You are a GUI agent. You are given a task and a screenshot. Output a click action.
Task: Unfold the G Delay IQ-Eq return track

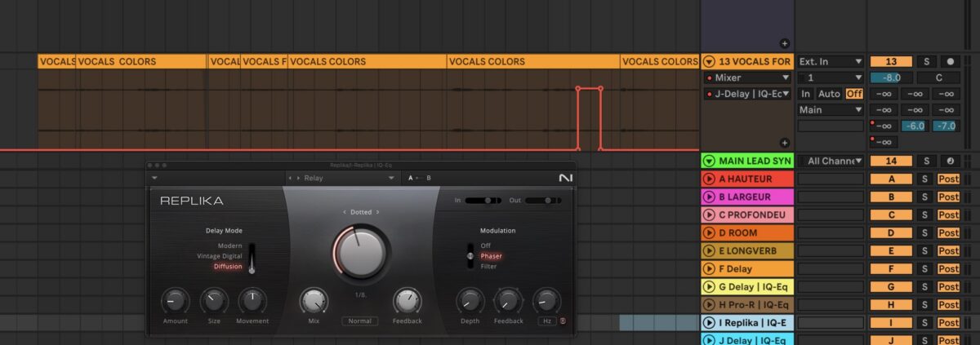click(x=709, y=286)
